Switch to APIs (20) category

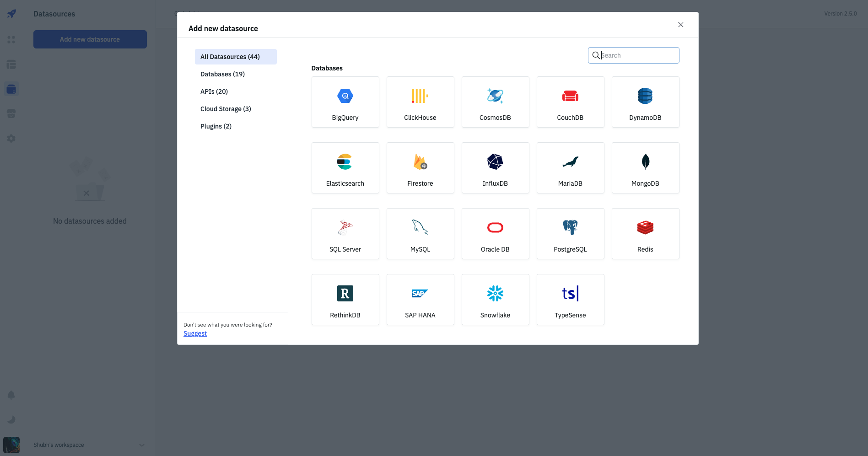coord(214,91)
